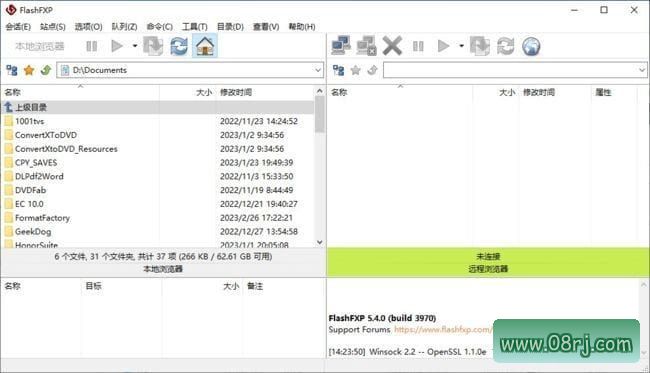This screenshot has width=650, height=373.
Task: Open the 工具(T) menu
Action: 194,27
